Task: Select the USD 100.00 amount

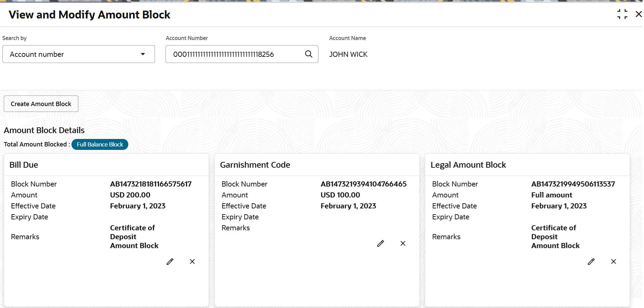Action: tap(340, 195)
